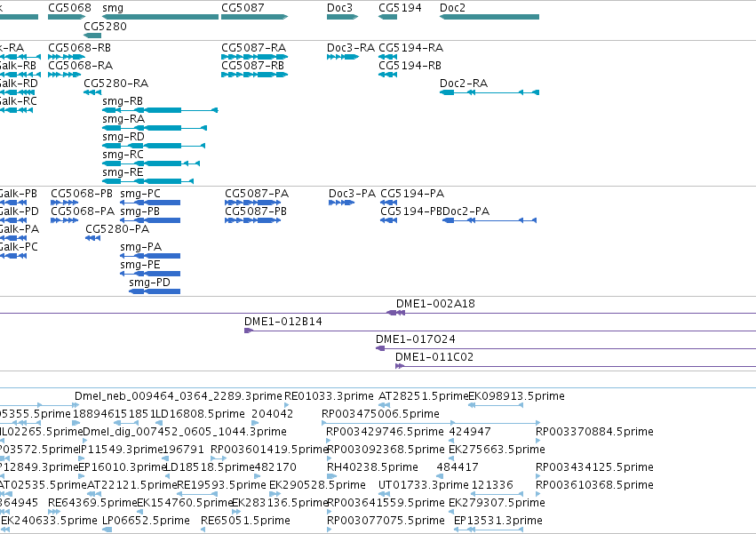The height and width of the screenshot is (534, 756).
Task: Select transcript CG5087-RB
Action: tap(252, 66)
